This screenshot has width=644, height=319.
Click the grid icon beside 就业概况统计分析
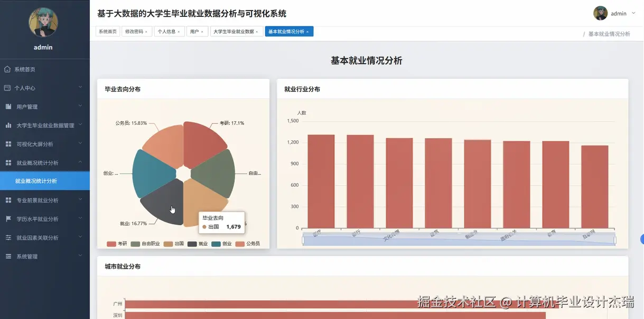click(8, 163)
